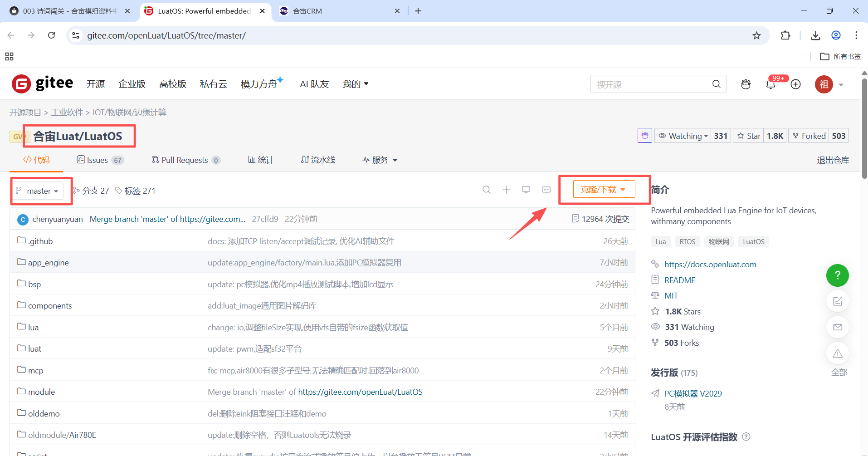Open the PC模拟器 V2029 release
The width and height of the screenshot is (868, 456).
(x=693, y=393)
